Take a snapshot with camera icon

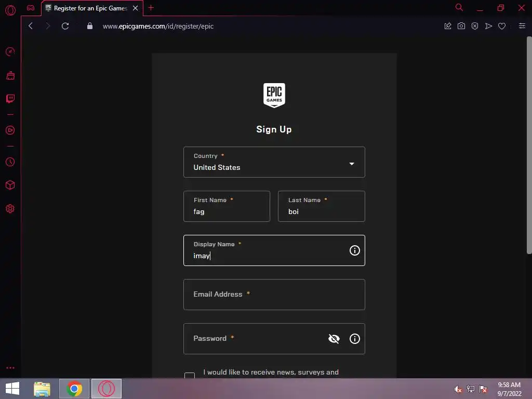[x=461, y=26]
